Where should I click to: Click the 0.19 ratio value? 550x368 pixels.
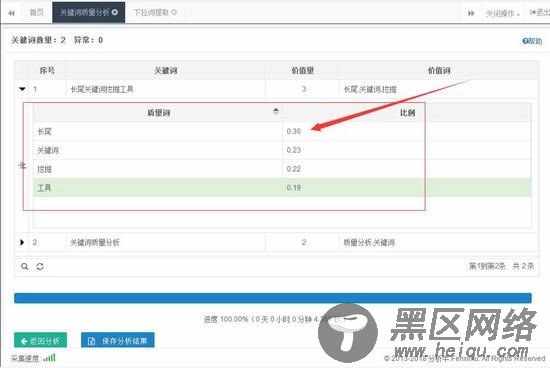[x=294, y=188]
